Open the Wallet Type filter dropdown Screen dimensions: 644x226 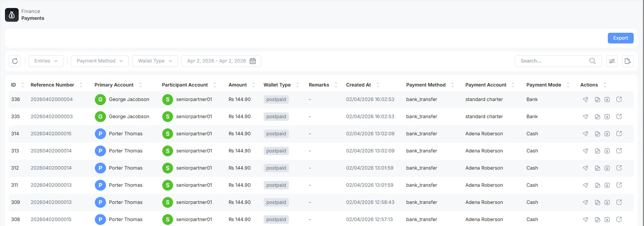[x=155, y=61]
